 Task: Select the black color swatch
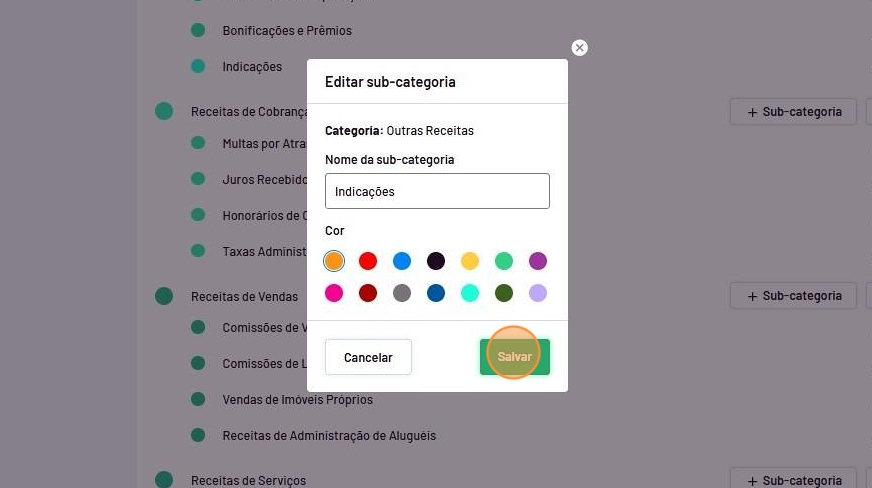pos(436,261)
